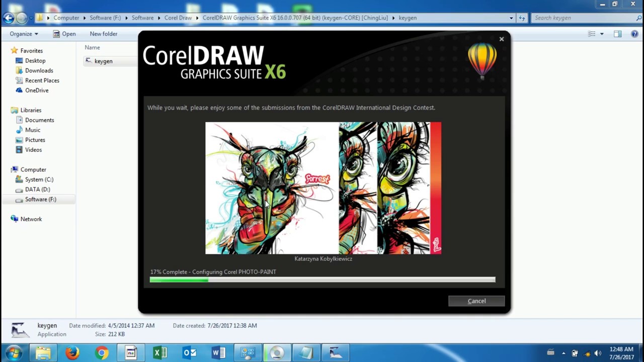
Task: Open Explorer help icon
Action: coord(635,34)
